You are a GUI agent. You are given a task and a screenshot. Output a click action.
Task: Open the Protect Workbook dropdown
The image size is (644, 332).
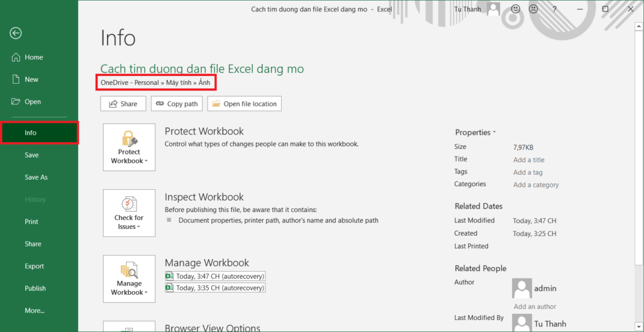[129, 147]
